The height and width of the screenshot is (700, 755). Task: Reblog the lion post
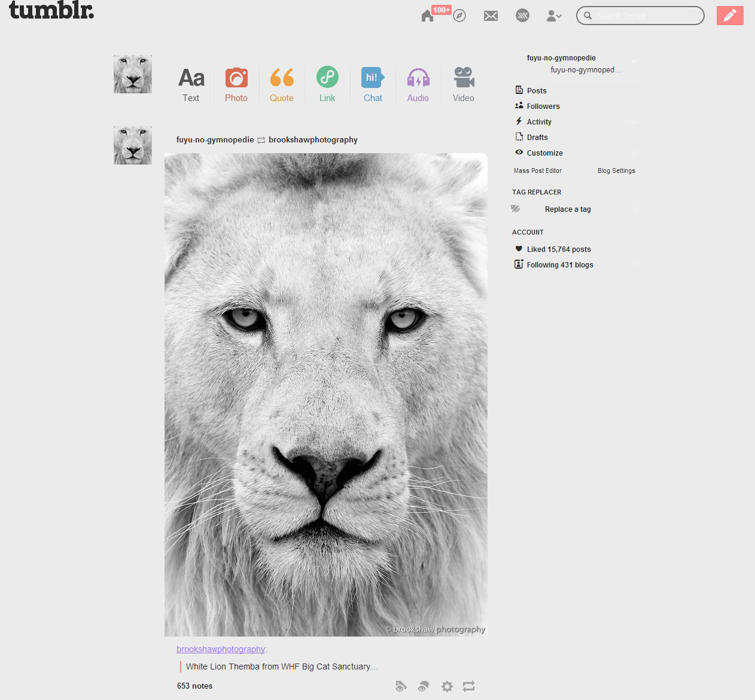[x=469, y=686]
